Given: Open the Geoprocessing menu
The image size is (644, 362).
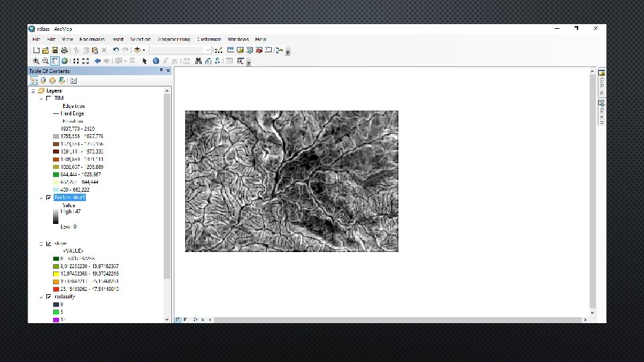Looking at the screenshot, I should click(174, 40).
